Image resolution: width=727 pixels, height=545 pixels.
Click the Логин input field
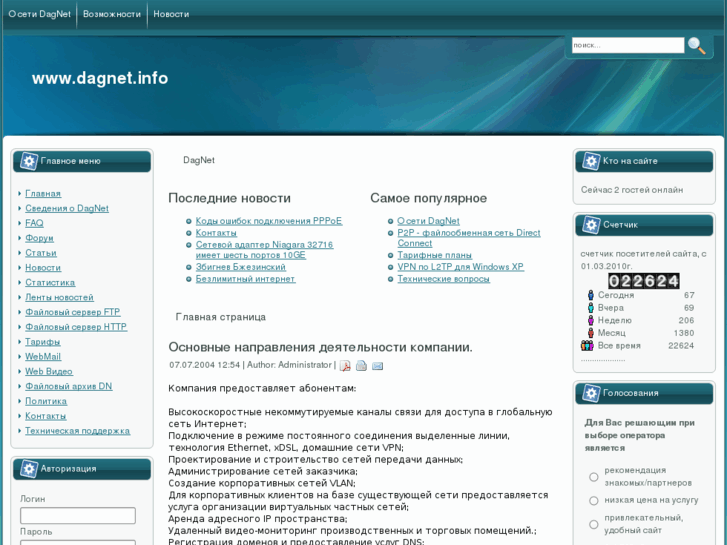pyautogui.click(x=78, y=515)
